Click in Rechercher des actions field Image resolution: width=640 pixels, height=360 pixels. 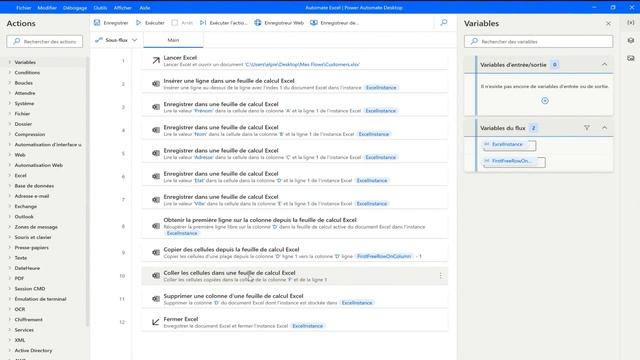coord(44,41)
